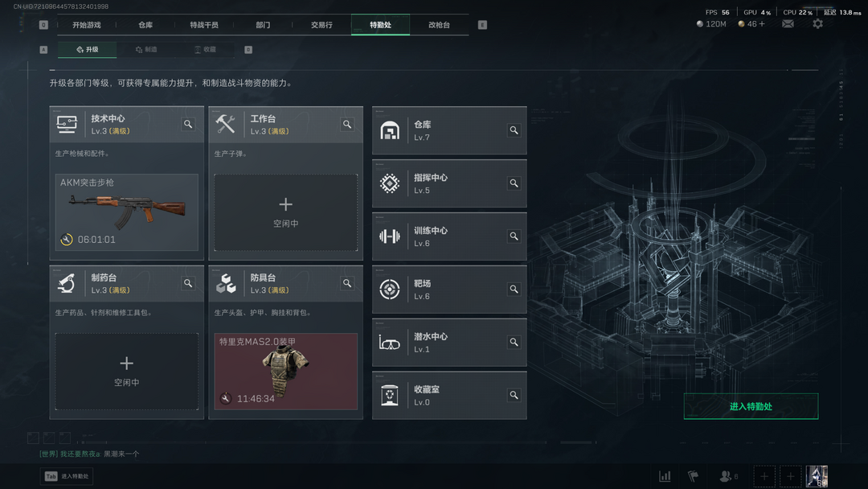Image resolution: width=868 pixels, height=489 pixels.
Task: Add production in idle 制药台 slot
Action: click(127, 372)
